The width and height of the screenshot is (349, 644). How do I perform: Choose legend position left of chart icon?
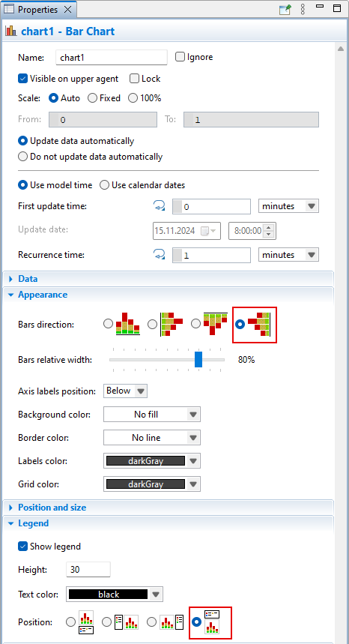point(127,622)
